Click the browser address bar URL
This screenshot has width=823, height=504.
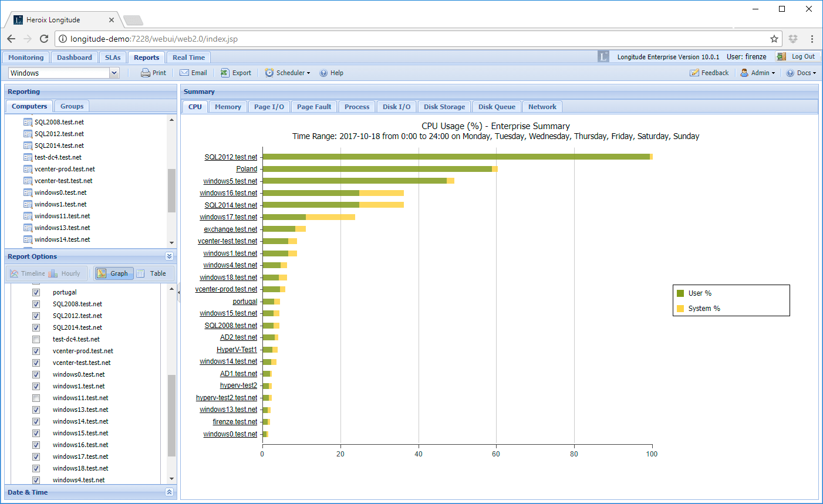coord(154,39)
